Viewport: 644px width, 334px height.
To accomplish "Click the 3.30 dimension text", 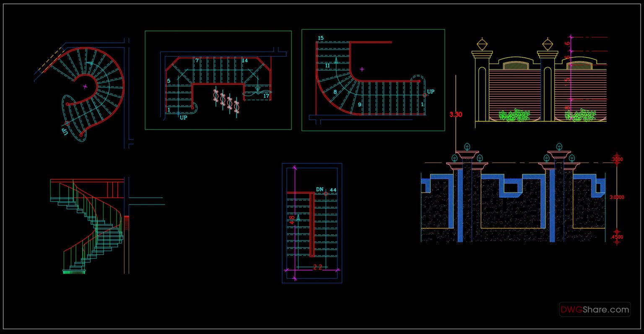I will [455, 113].
